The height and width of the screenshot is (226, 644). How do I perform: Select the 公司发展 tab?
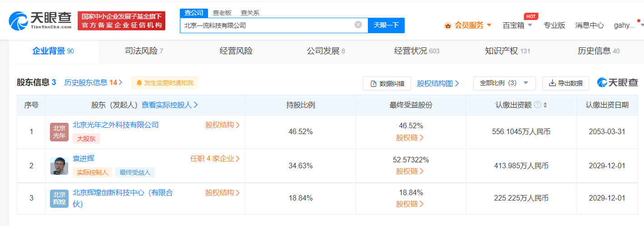pyautogui.click(x=326, y=51)
